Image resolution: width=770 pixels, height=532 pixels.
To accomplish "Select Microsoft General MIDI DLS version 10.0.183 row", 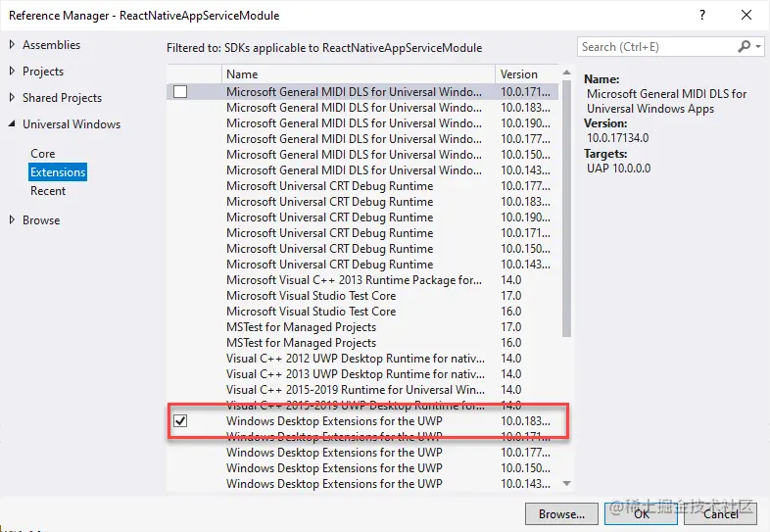I will tap(362, 108).
